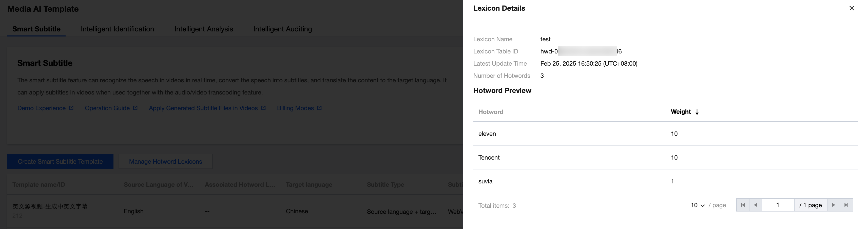Click the page number input field
The image size is (868, 229).
coord(778,205)
